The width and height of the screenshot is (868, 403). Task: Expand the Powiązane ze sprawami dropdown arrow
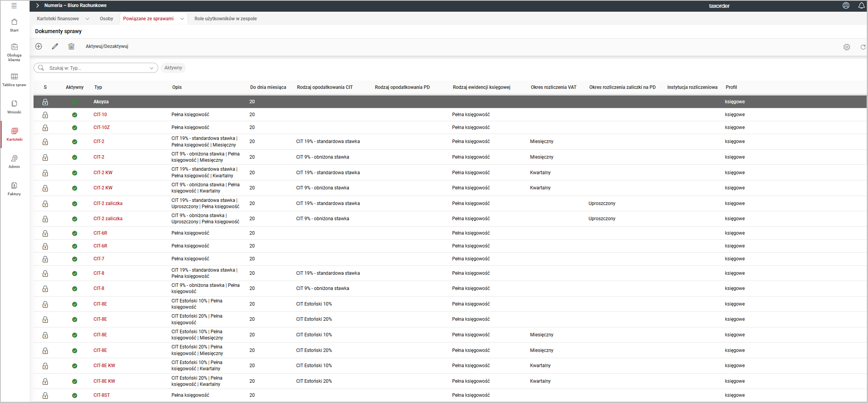(x=182, y=19)
